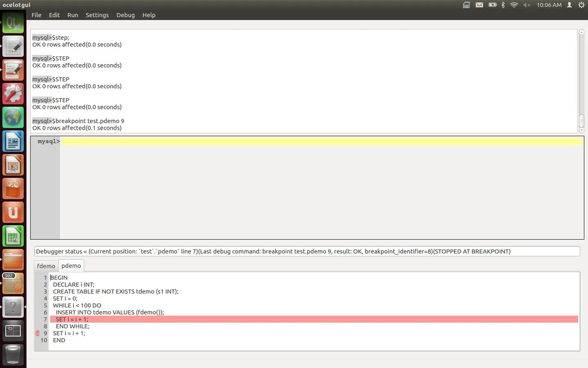
Task: Click the 'WHILE i < 100 DO' line
Action: 77,305
